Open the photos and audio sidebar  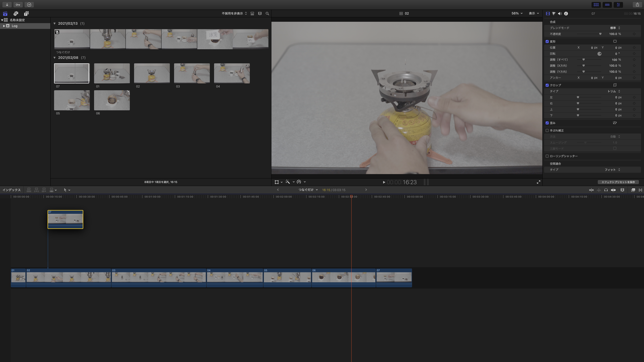pyautogui.click(x=16, y=13)
